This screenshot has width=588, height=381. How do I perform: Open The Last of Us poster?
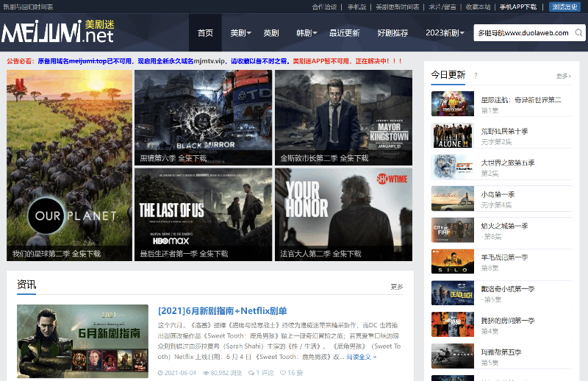point(204,214)
